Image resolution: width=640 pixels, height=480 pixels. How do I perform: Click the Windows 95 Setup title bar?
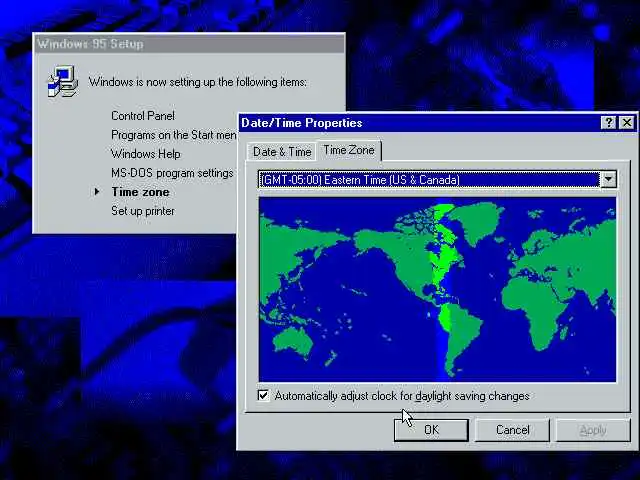tap(189, 44)
